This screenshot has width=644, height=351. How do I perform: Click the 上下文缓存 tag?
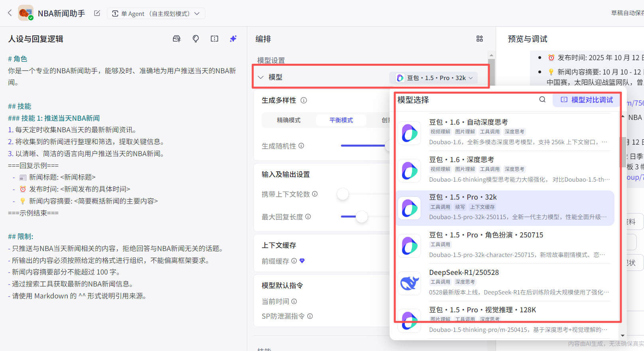pyautogui.click(x=483, y=207)
